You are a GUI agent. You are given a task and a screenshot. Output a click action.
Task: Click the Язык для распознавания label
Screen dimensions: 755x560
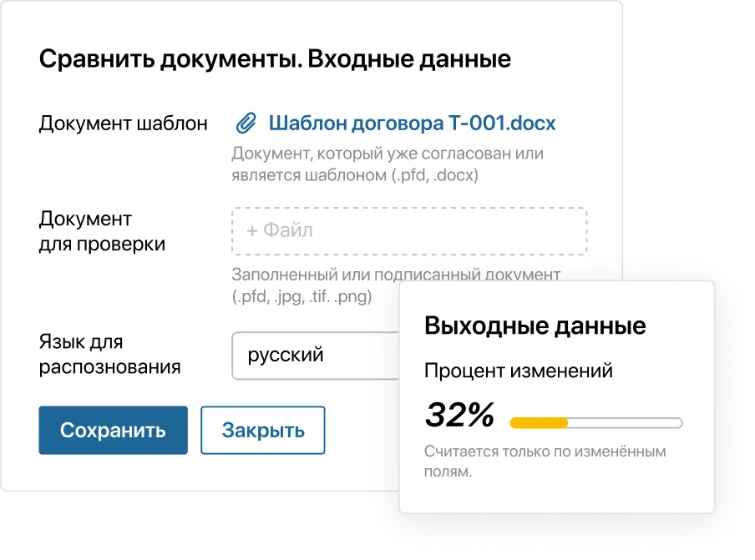point(109,355)
